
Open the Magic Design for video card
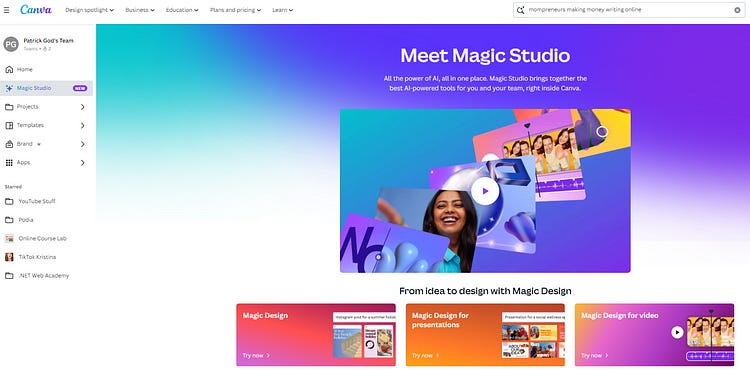[x=654, y=335]
